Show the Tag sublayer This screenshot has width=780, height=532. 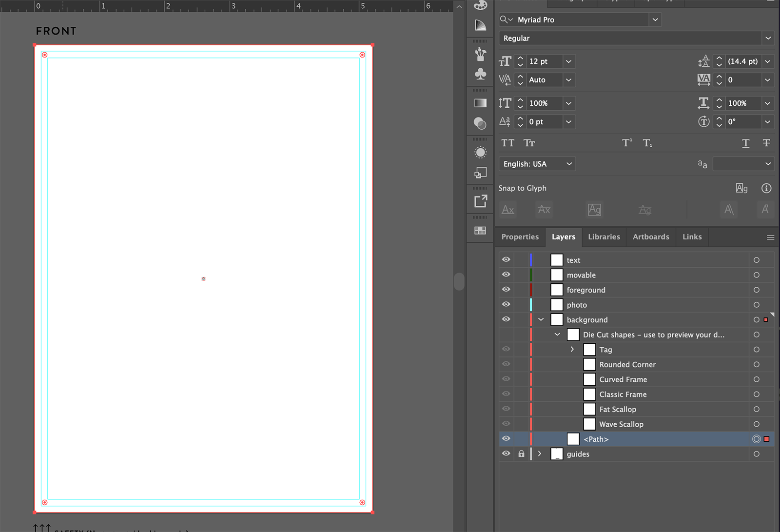tap(506, 349)
